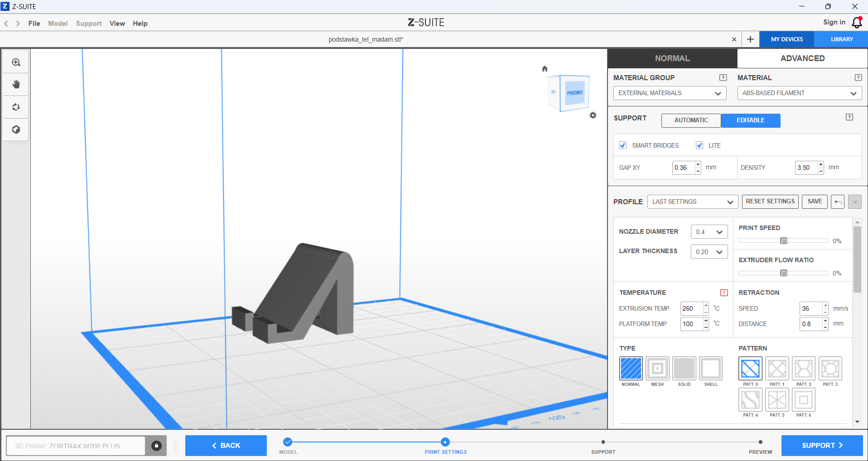868x461 pixels.
Task: Choose infill pattern Patt. 6
Action: click(804, 400)
